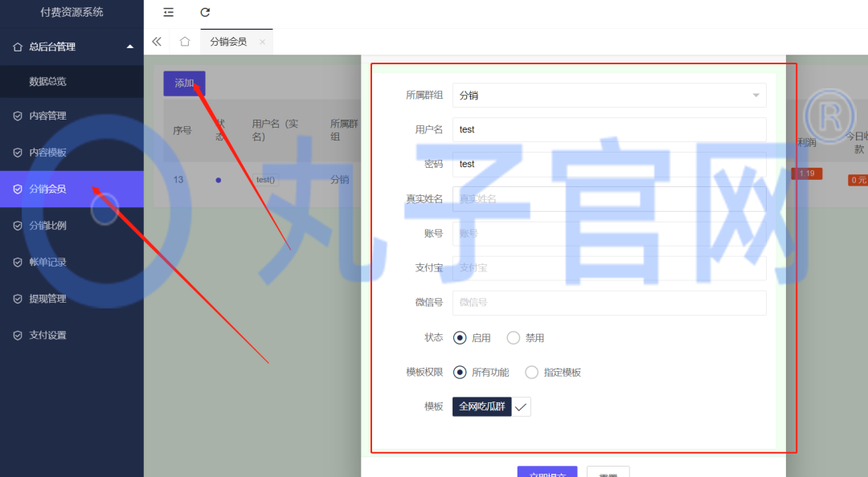Click the 真实姓名 input field
Viewport: 868px width, 477px height.
point(609,198)
